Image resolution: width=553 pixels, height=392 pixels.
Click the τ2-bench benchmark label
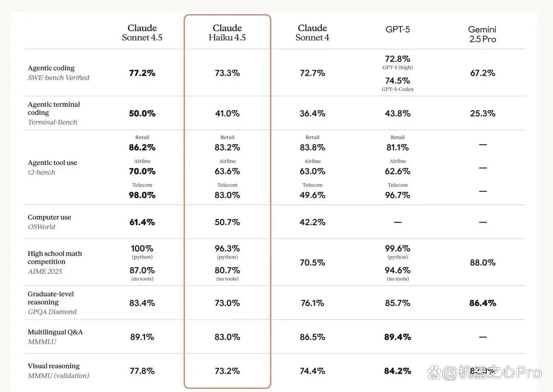point(41,172)
